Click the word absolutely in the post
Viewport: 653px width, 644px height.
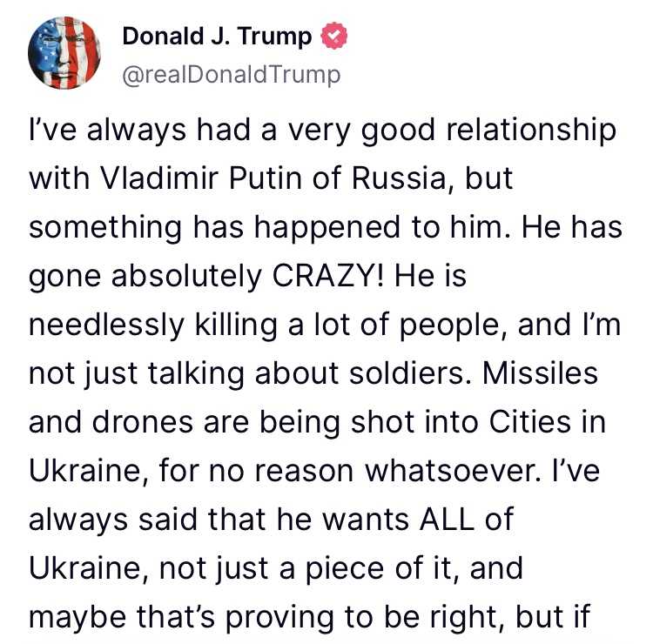point(186,277)
